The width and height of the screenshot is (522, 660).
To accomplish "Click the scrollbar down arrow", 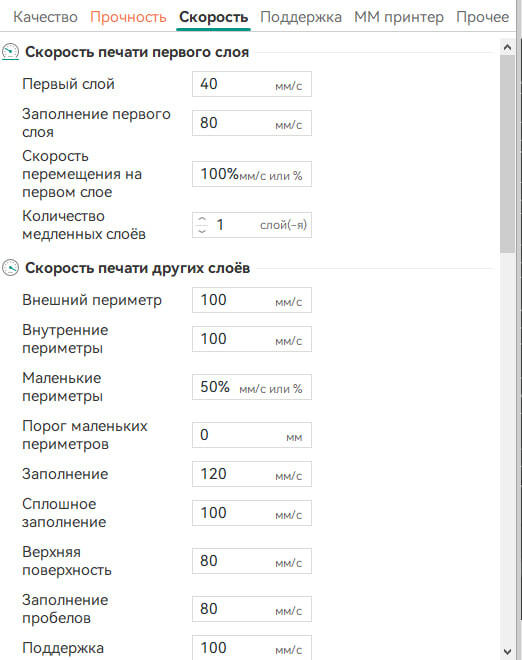I will tap(507, 651).
